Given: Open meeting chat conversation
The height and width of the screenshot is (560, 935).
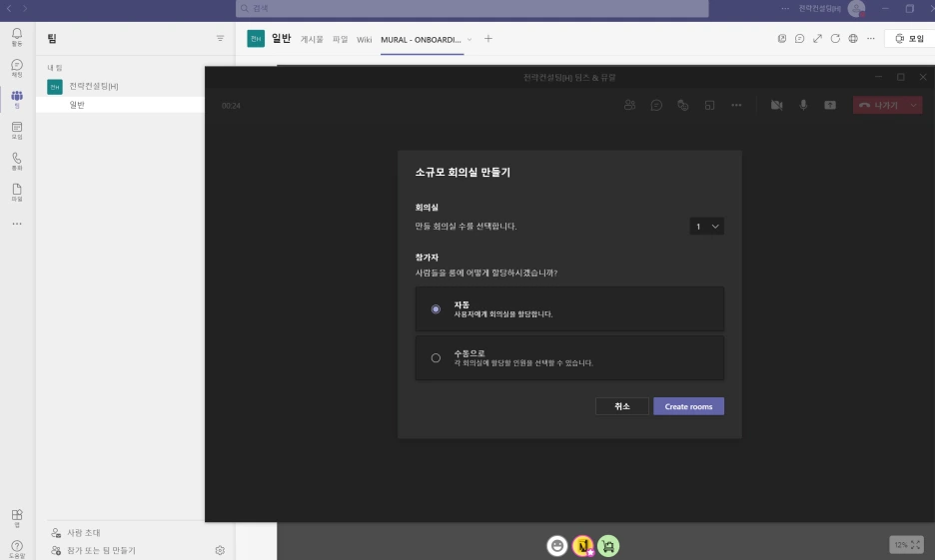Looking at the screenshot, I should click(656, 106).
